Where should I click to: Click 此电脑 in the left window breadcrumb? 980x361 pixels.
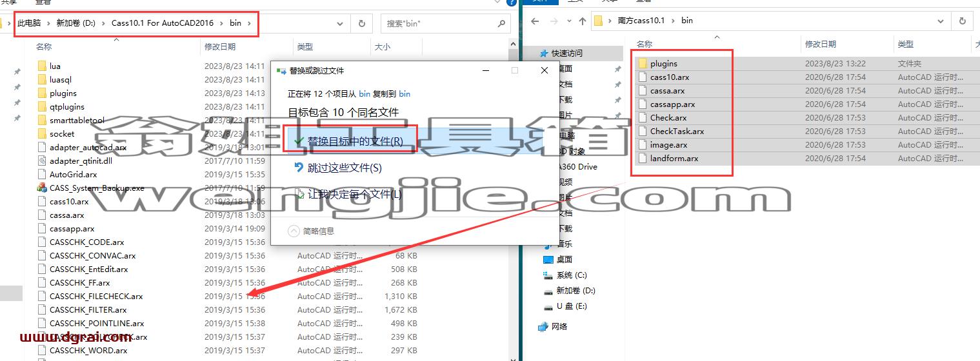(x=29, y=23)
